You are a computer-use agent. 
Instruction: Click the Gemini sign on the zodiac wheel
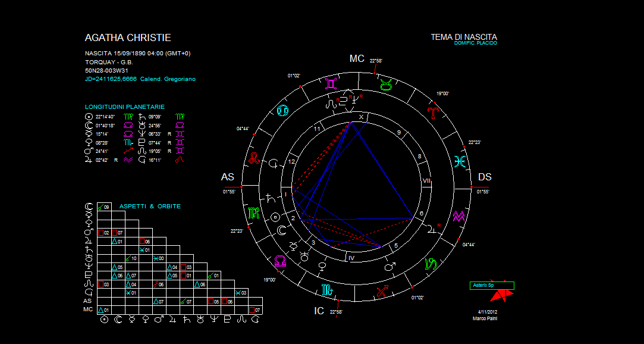(x=332, y=83)
